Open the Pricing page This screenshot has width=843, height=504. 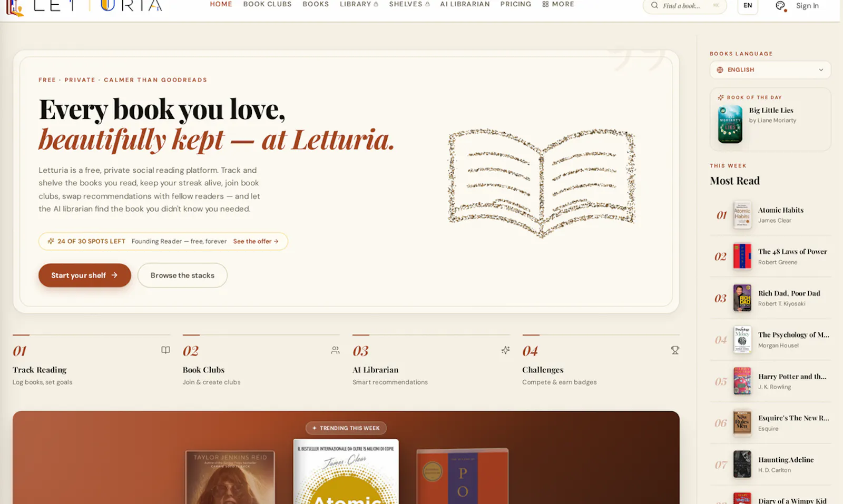pos(516,4)
